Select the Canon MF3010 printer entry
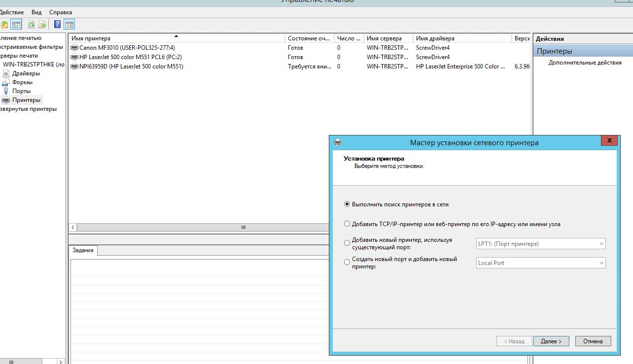Viewport: 633px width, 364px height. click(x=127, y=48)
